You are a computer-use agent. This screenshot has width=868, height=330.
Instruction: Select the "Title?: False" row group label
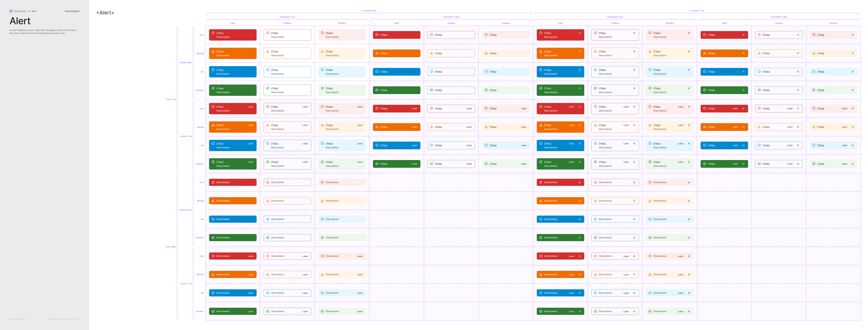click(x=171, y=247)
